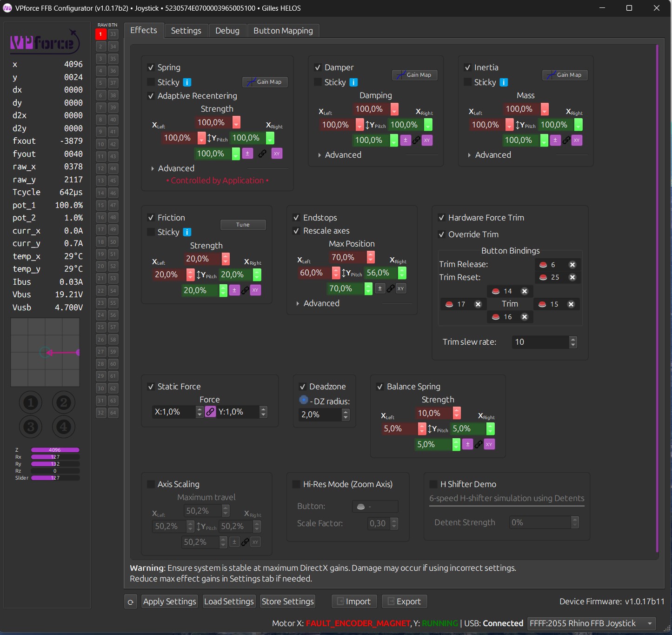672x635 pixels.
Task: Click the Spring Sticky info icon
Action: point(187,82)
